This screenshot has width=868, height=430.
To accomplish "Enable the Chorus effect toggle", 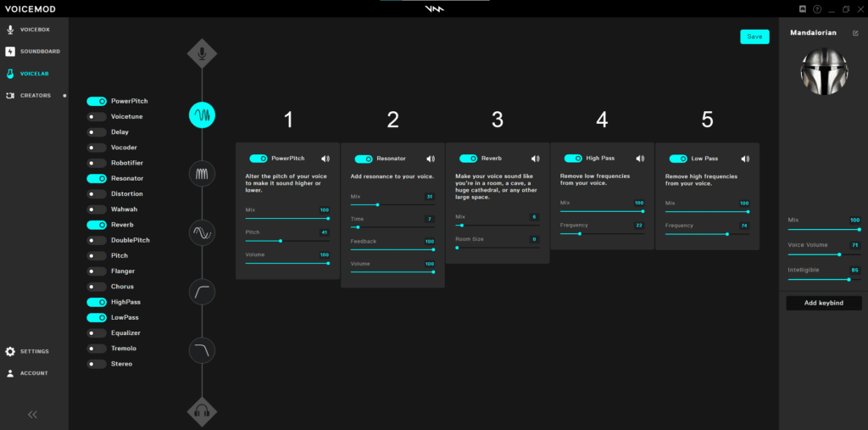I will (97, 287).
